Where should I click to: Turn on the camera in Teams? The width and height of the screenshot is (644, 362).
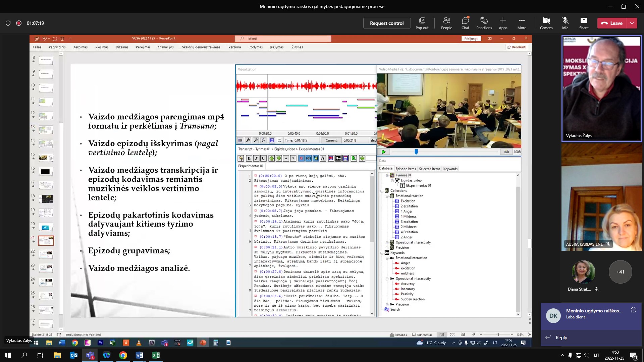click(546, 23)
